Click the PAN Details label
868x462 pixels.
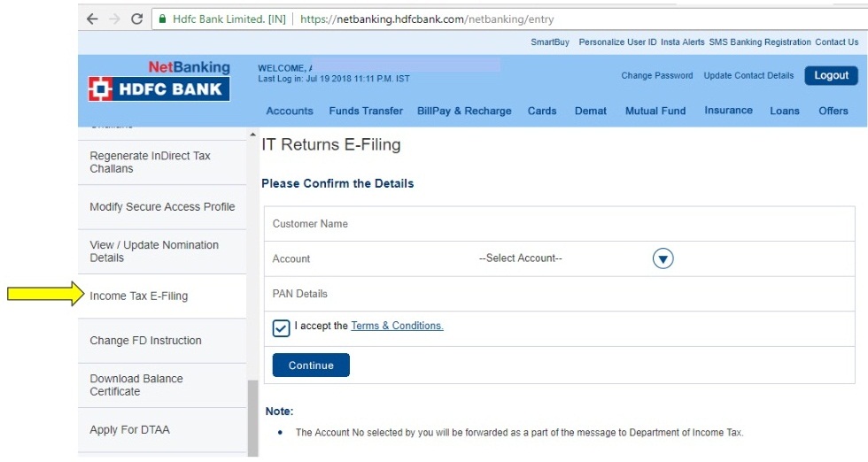point(299,294)
